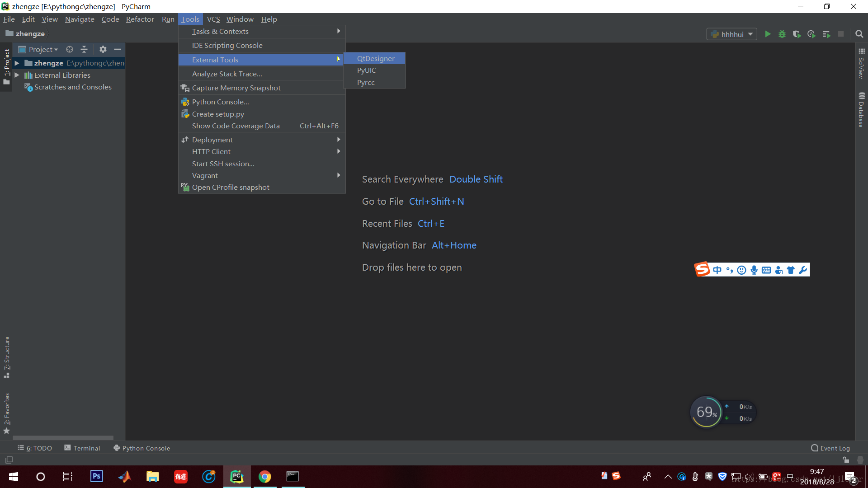Open the Event Log
The image size is (868, 488).
pyautogui.click(x=830, y=448)
